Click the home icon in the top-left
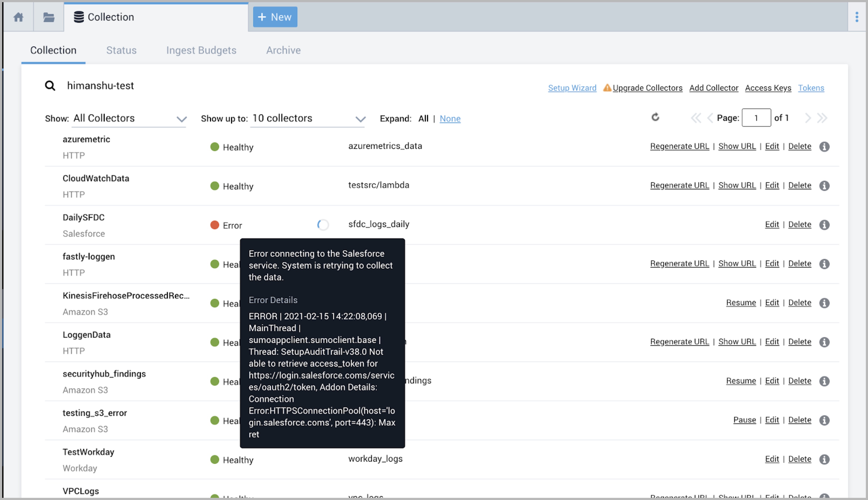This screenshot has width=868, height=500. (18, 16)
